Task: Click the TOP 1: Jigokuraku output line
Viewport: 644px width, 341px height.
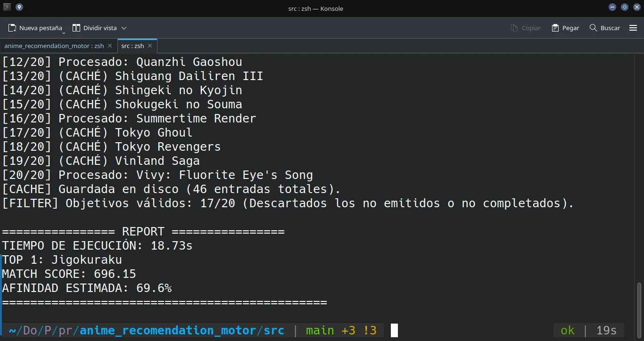Action: pos(62,260)
